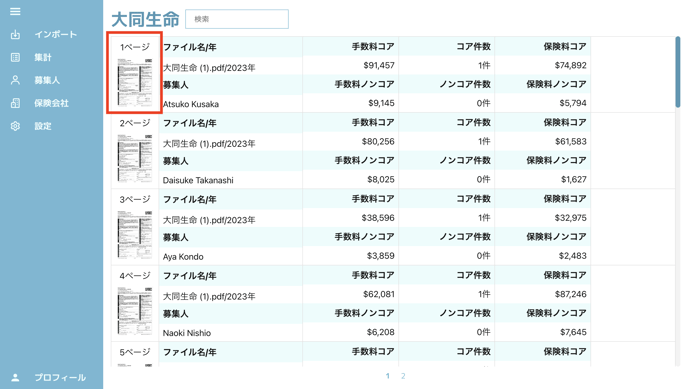This screenshot has width=688, height=389.
Task: Go to pagination page 2
Action: coord(403,376)
